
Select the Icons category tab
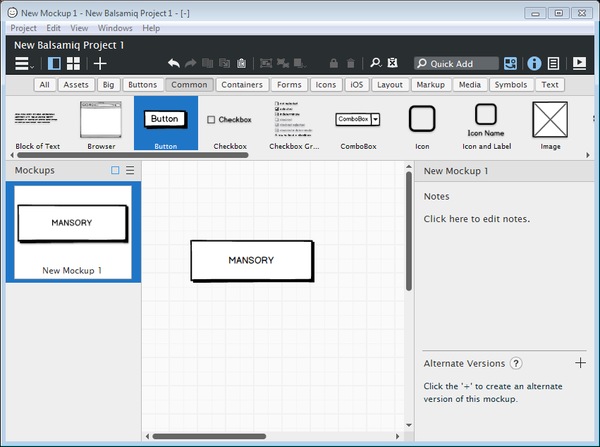tap(324, 85)
